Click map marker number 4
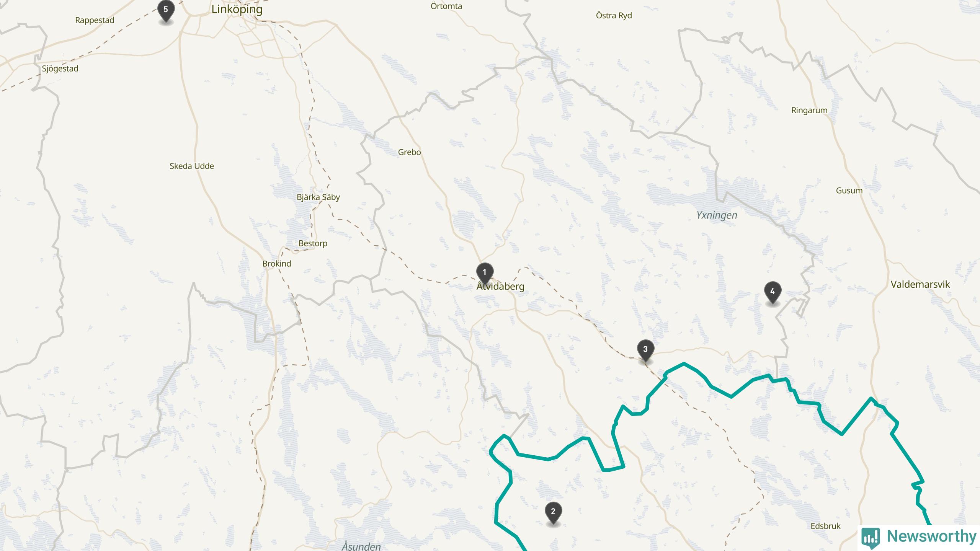Image resolution: width=980 pixels, height=551 pixels. pyautogui.click(x=773, y=292)
